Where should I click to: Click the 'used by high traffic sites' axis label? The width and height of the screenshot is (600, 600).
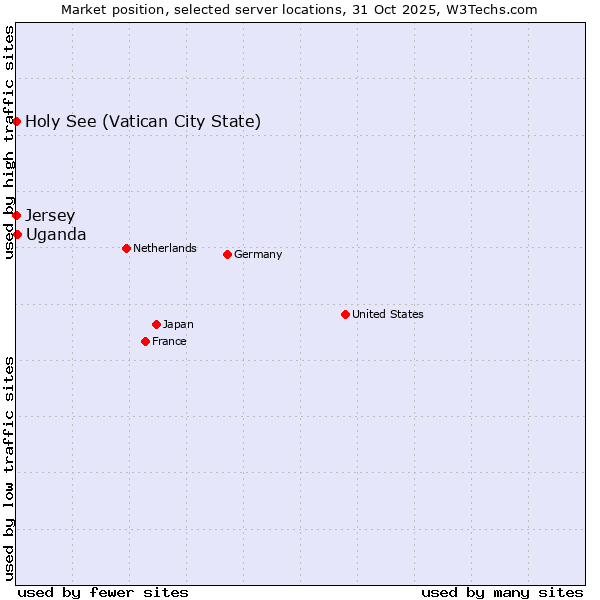[x=9, y=142]
